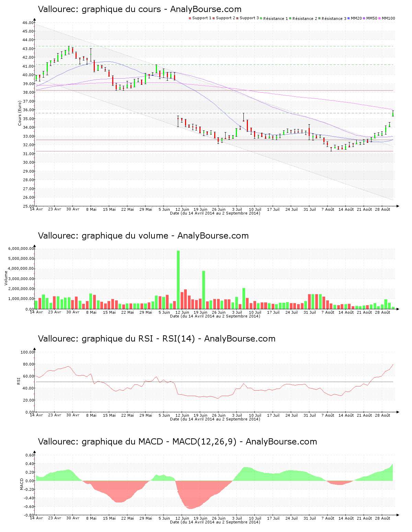
Task: Click the '-0.40' MACD axis value
Action: [28, 498]
